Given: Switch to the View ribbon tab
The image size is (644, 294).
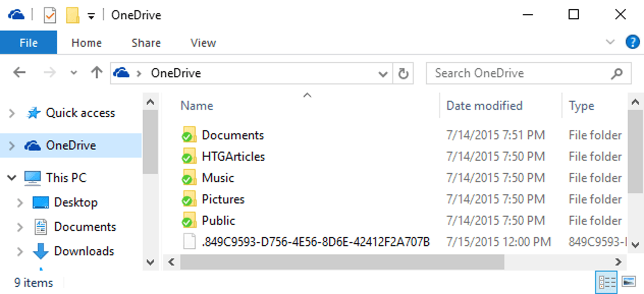Looking at the screenshot, I should pyautogui.click(x=203, y=43).
